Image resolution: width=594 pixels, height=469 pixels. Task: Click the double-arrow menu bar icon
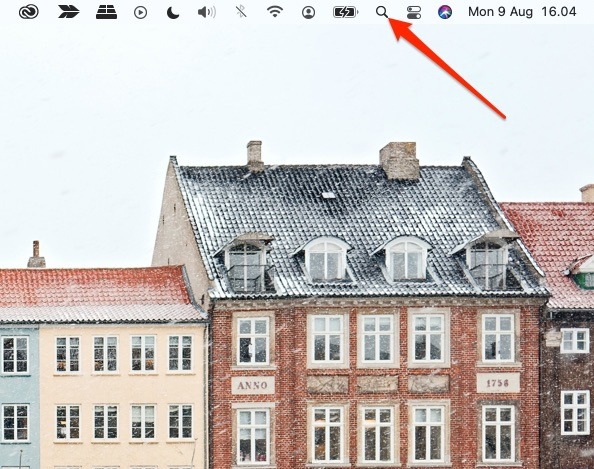(69, 12)
